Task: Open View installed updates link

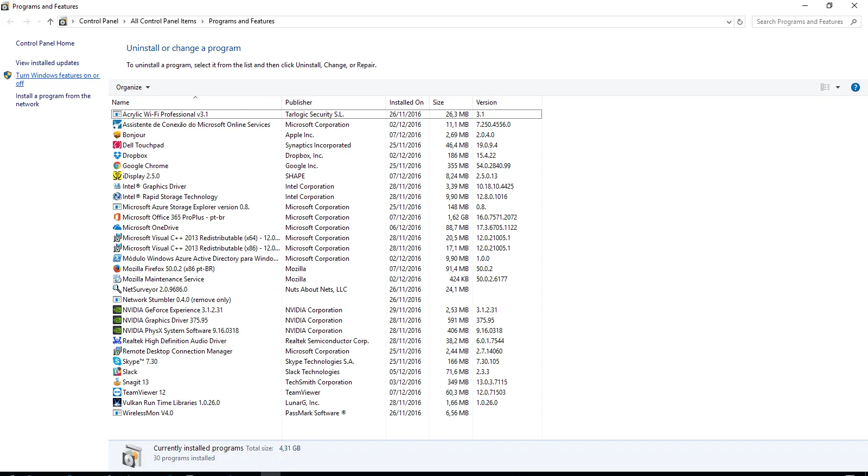Action: pos(47,63)
